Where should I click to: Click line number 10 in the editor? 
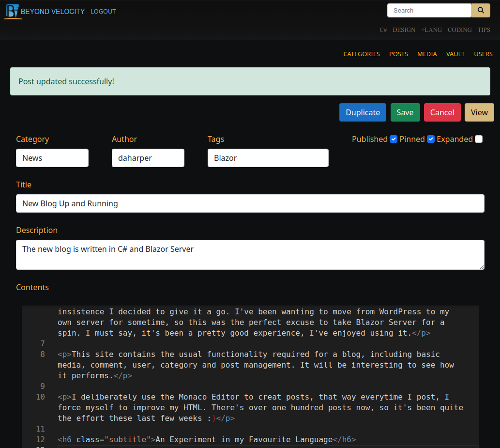pos(40,397)
